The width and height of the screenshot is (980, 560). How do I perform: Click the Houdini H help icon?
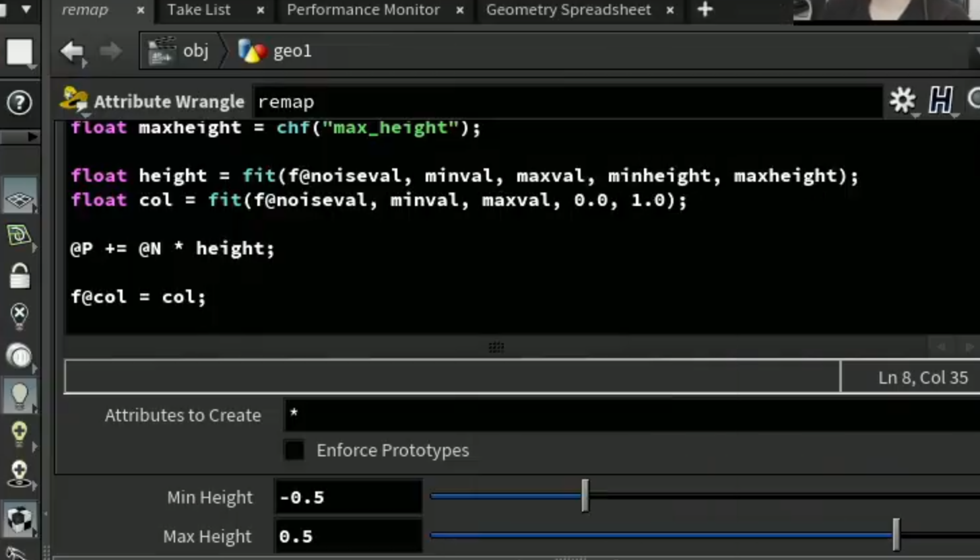[x=940, y=101]
